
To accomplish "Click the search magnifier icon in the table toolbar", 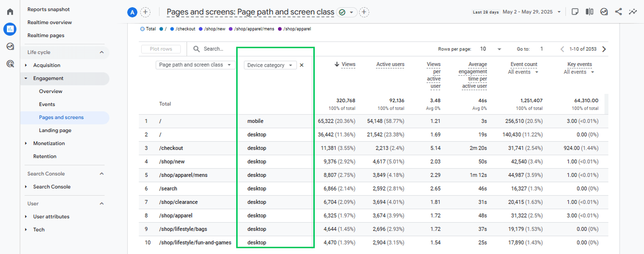I will pos(197,49).
